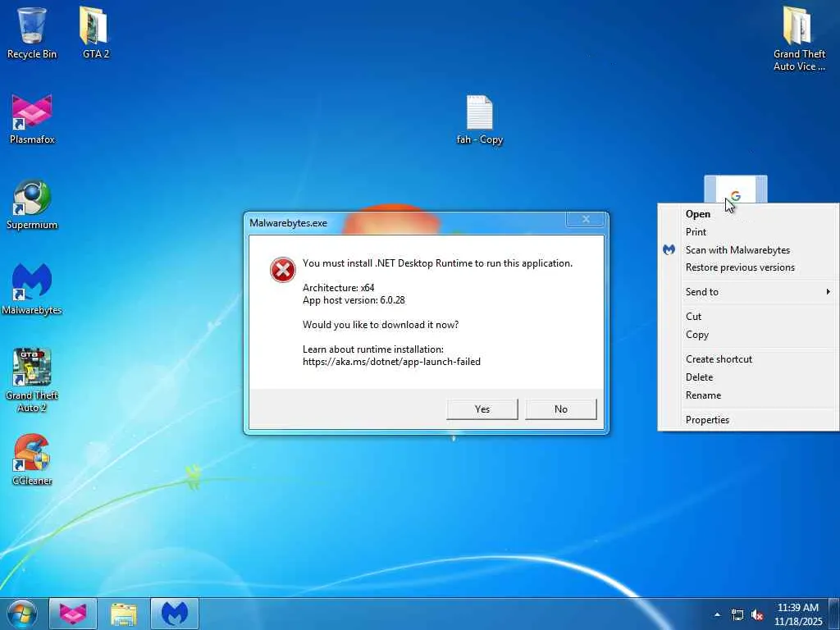The width and height of the screenshot is (840, 630).
Task: Click the red error icon in dialog
Action: (x=283, y=269)
